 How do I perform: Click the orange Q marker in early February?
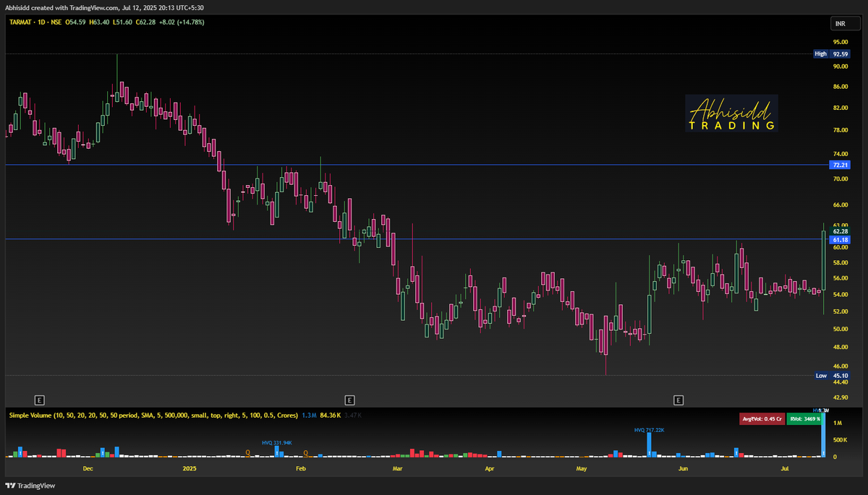(x=306, y=453)
